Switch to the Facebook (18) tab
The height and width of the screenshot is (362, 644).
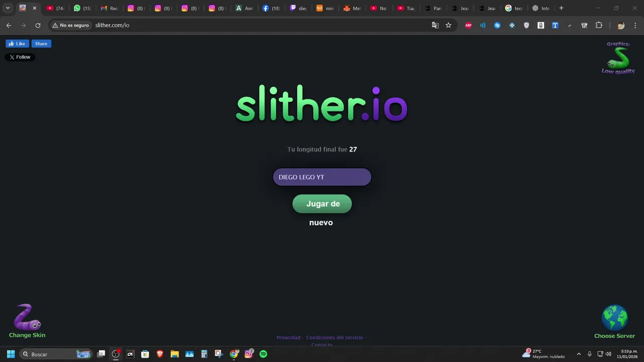pos(271,8)
